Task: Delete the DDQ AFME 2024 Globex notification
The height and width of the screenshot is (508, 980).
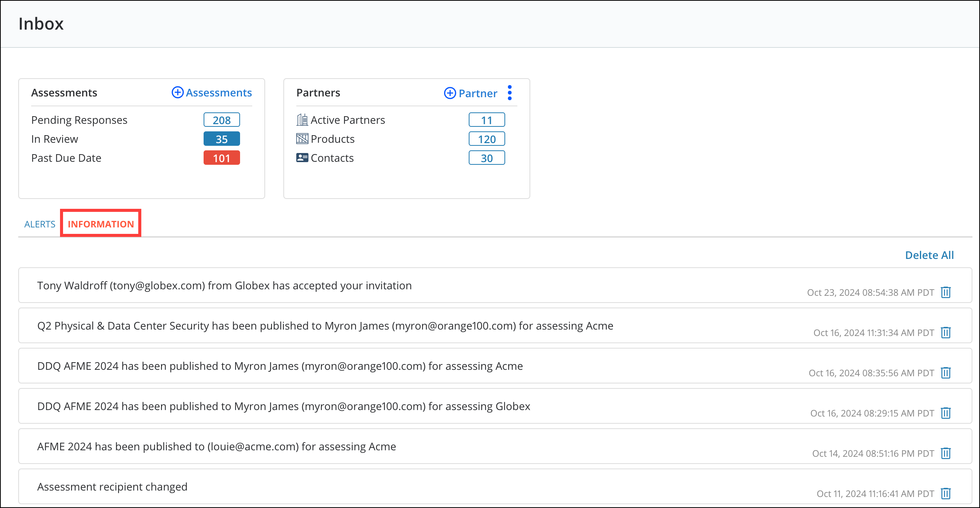Action: click(x=946, y=413)
